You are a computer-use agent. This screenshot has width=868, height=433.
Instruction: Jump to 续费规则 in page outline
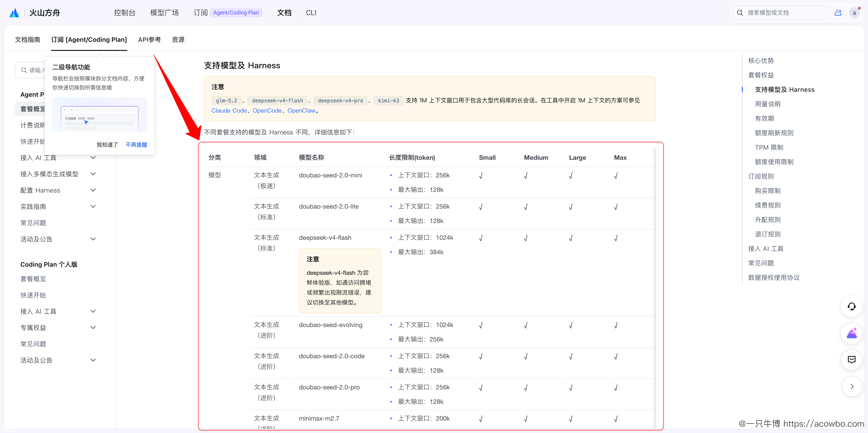768,205
